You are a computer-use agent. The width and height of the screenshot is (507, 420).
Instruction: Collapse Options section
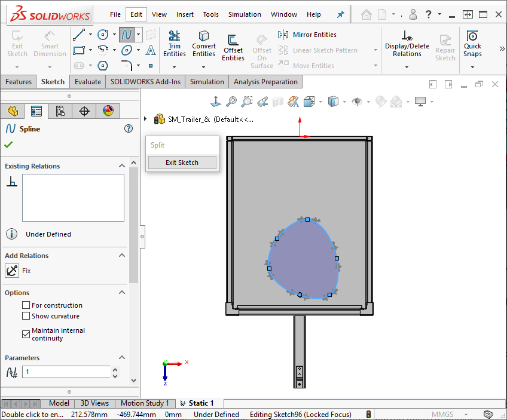pos(122,292)
